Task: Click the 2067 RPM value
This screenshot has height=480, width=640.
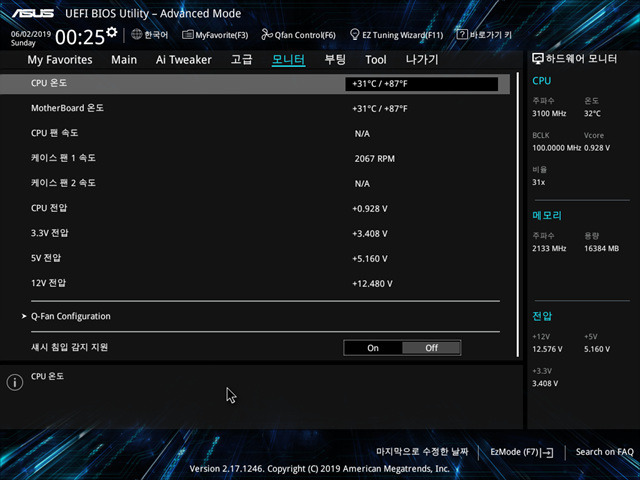Action: [374, 159]
